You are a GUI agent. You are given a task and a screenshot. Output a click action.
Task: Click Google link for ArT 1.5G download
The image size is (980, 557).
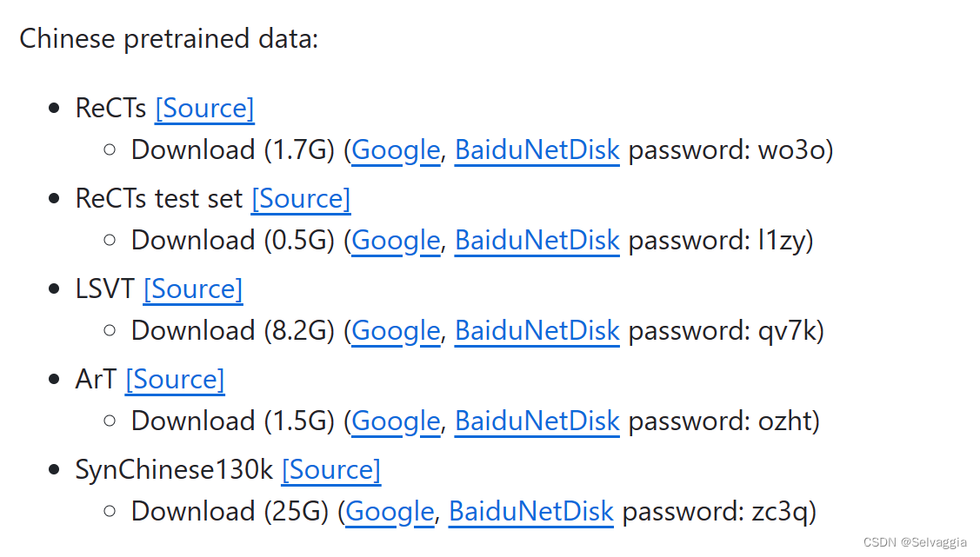(x=396, y=421)
